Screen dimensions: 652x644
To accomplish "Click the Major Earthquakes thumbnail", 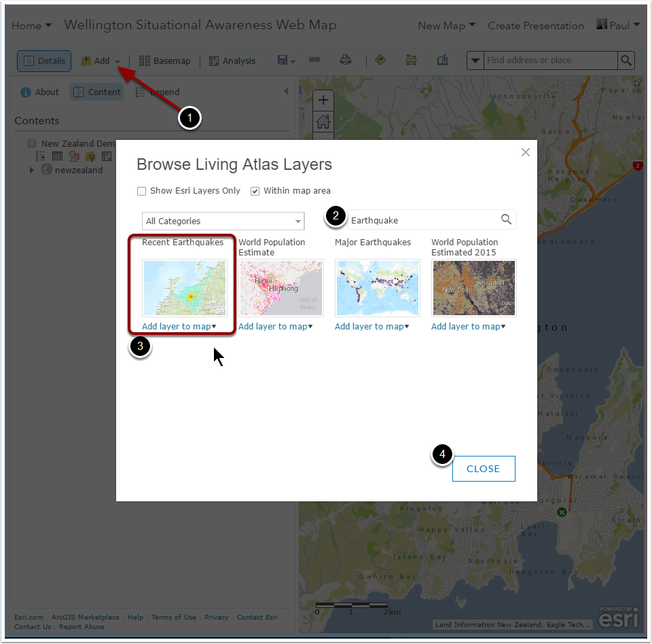I will tap(378, 288).
